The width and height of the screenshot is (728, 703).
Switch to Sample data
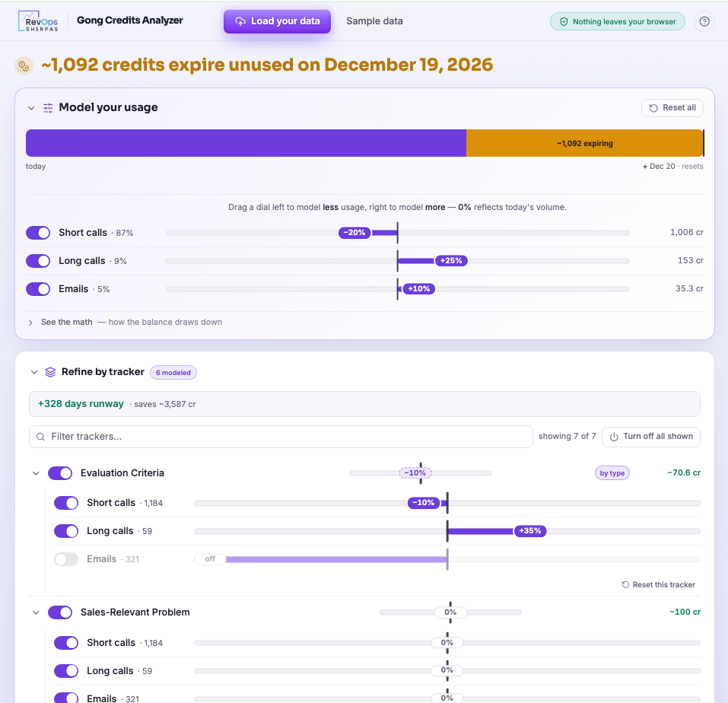coord(374,21)
